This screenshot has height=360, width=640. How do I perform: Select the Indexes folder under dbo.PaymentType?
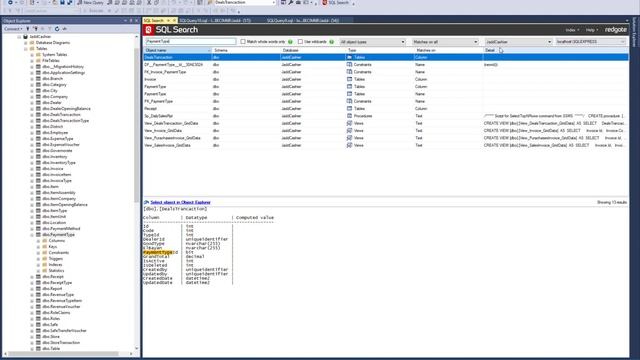tap(56, 264)
